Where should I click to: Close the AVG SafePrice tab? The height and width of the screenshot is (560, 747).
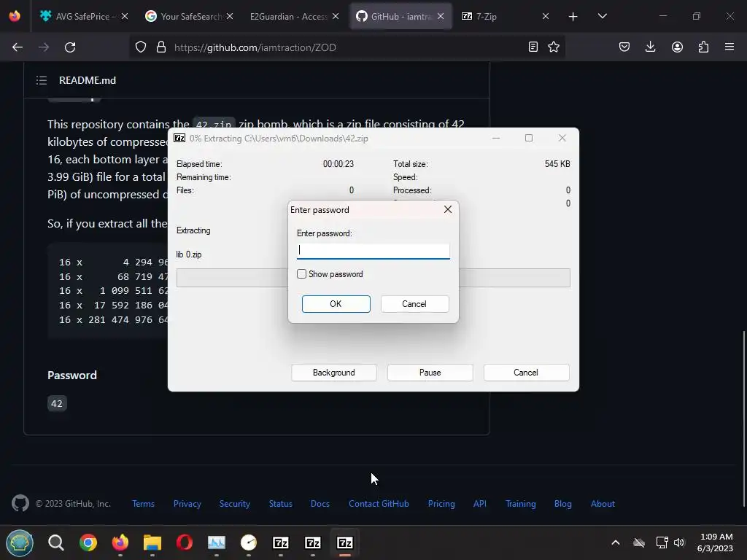pyautogui.click(x=124, y=16)
